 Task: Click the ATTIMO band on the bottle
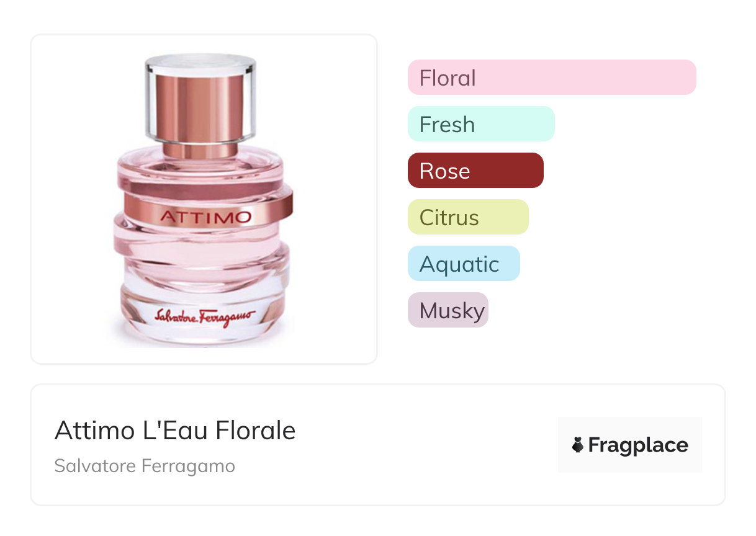point(205,217)
